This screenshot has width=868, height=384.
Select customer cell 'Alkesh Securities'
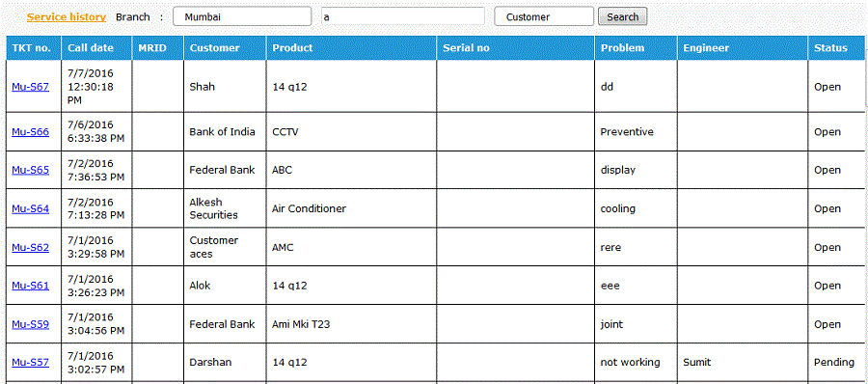(x=225, y=209)
